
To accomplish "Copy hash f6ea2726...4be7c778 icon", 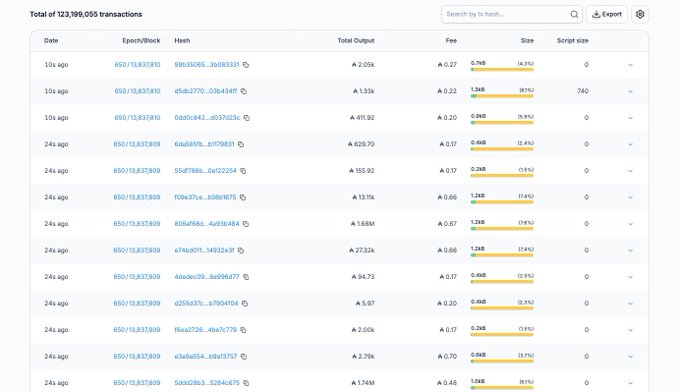I will (x=243, y=330).
